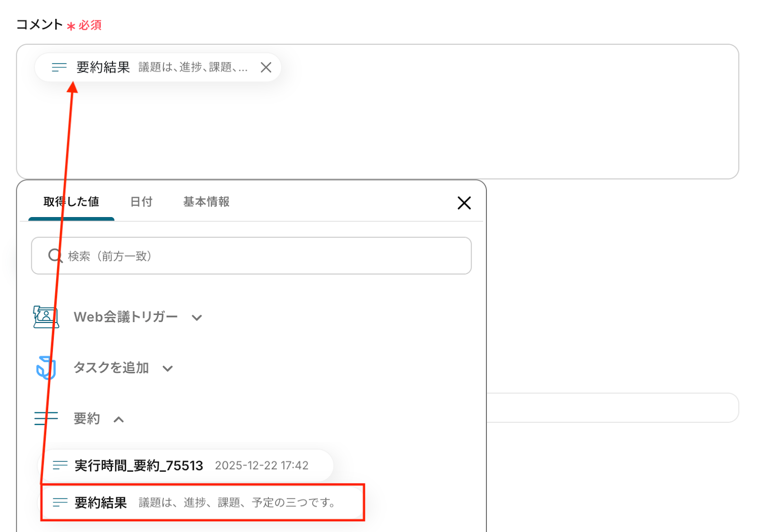Collapse the 要約 section chevron

119,419
